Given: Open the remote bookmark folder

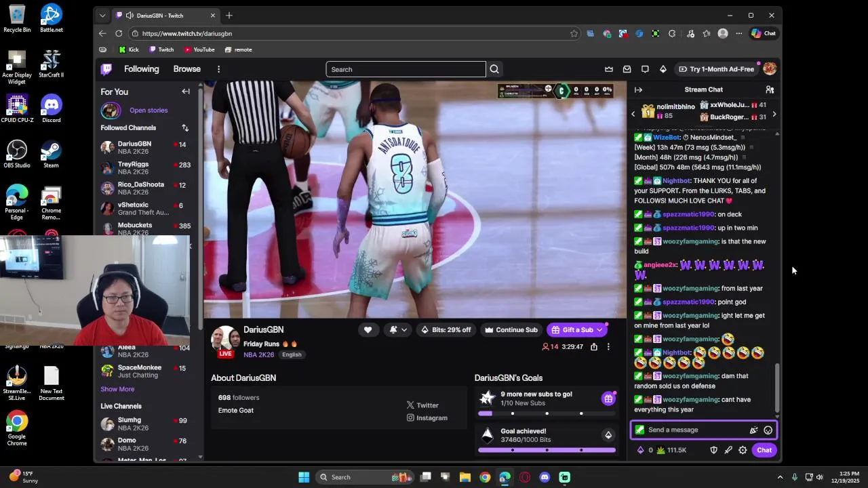Looking at the screenshot, I should coord(238,49).
